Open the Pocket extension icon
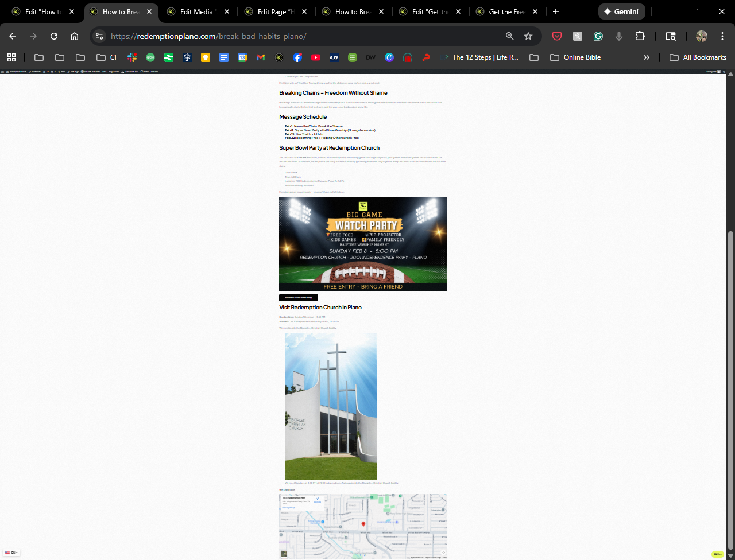Viewport: 735px width, 560px height. [x=556, y=36]
